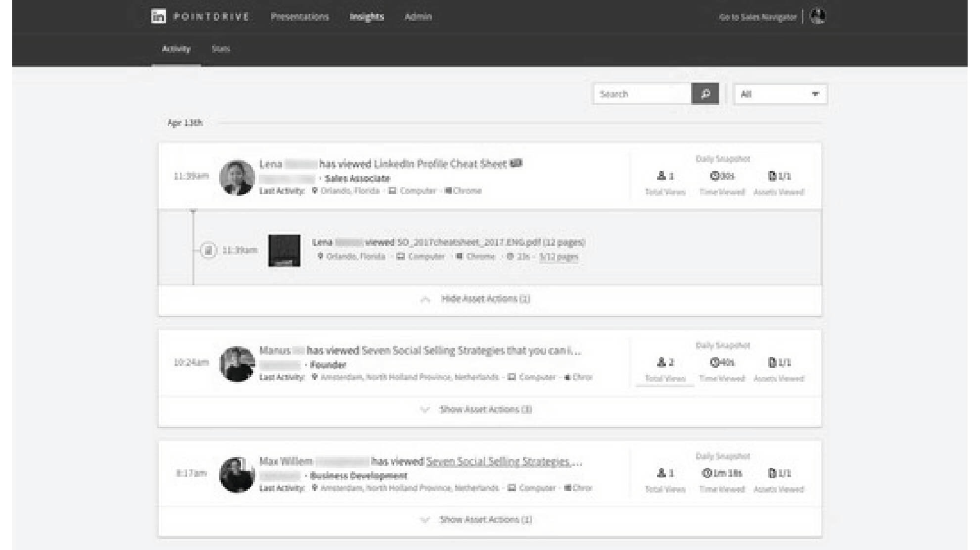Go to the Admin section

coord(418,17)
